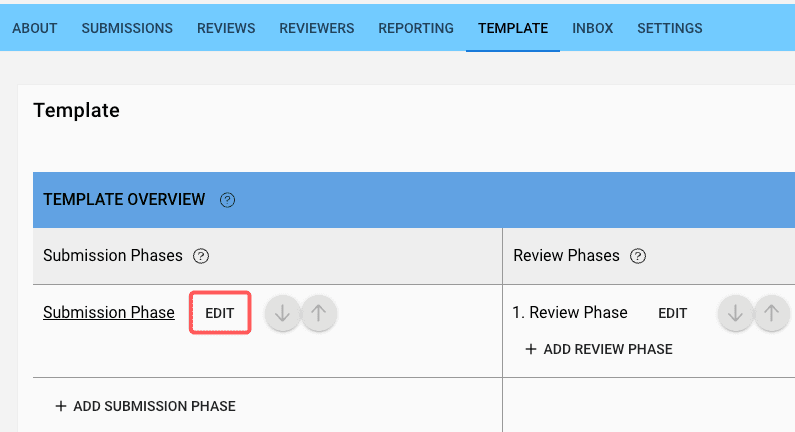The image size is (795, 432).
Task: Open the Submission Phase link
Action: (109, 312)
